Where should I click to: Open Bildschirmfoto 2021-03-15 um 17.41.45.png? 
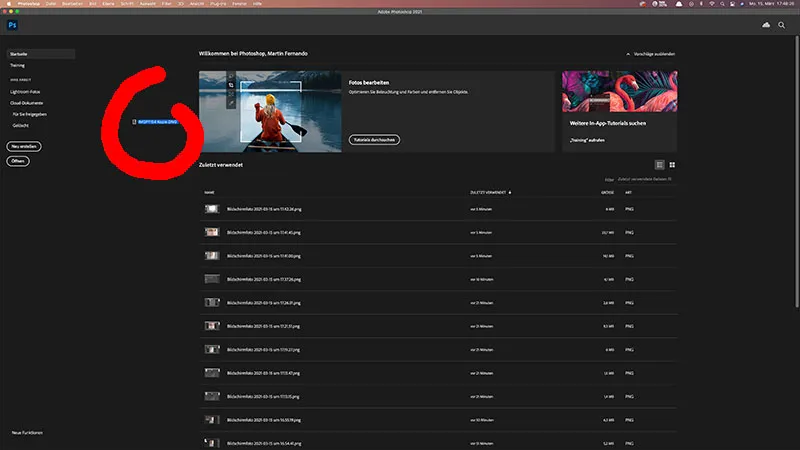[438, 233]
